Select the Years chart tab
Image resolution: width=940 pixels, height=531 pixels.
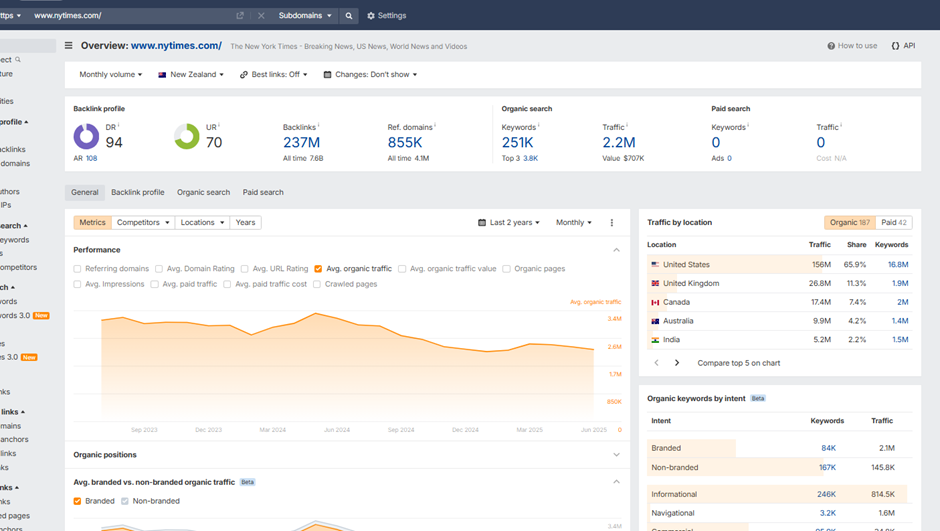(245, 222)
